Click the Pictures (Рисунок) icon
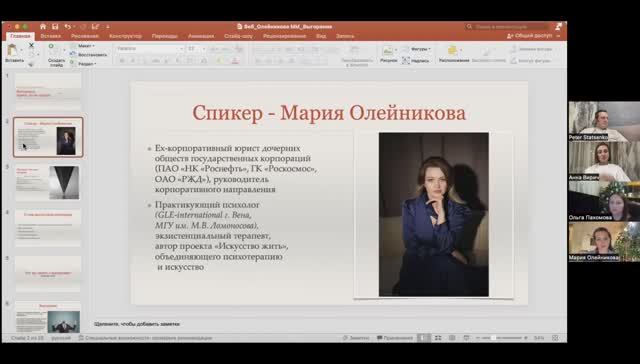640x364 pixels. click(x=388, y=51)
